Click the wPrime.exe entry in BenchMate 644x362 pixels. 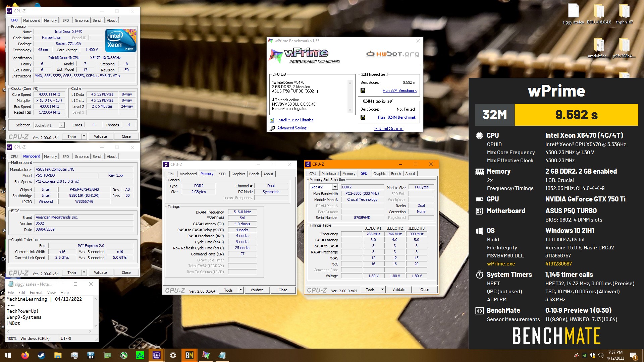pyautogui.click(x=501, y=264)
